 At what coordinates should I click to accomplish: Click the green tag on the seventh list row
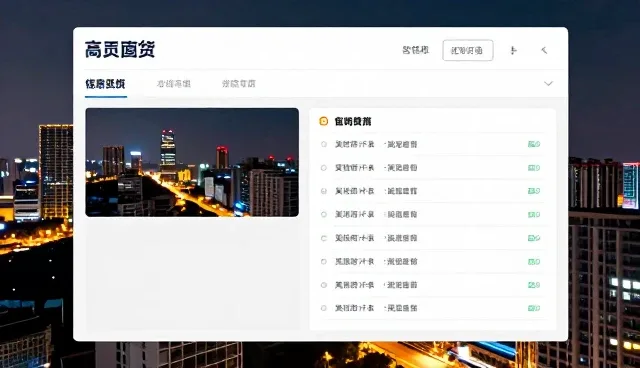[534, 285]
